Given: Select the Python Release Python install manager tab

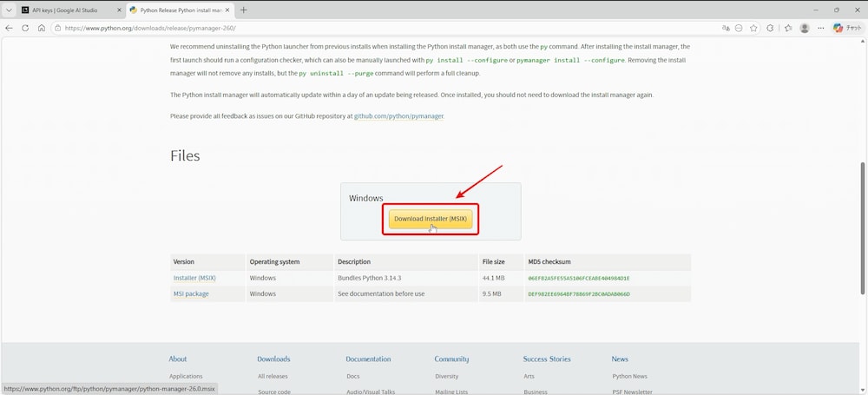Looking at the screenshot, I should 180,10.
